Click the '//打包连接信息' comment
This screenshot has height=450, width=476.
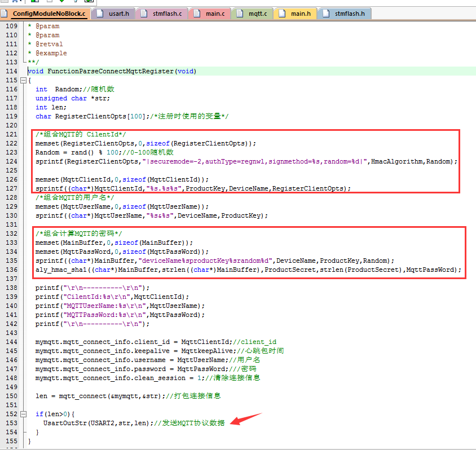193,396
